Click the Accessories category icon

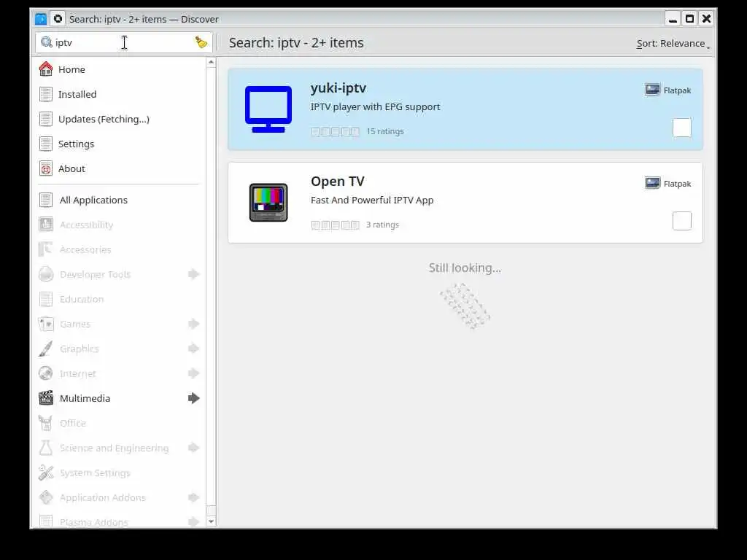(x=46, y=249)
